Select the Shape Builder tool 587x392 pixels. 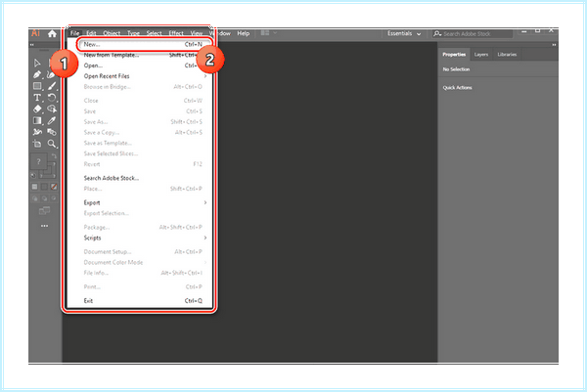(52, 109)
